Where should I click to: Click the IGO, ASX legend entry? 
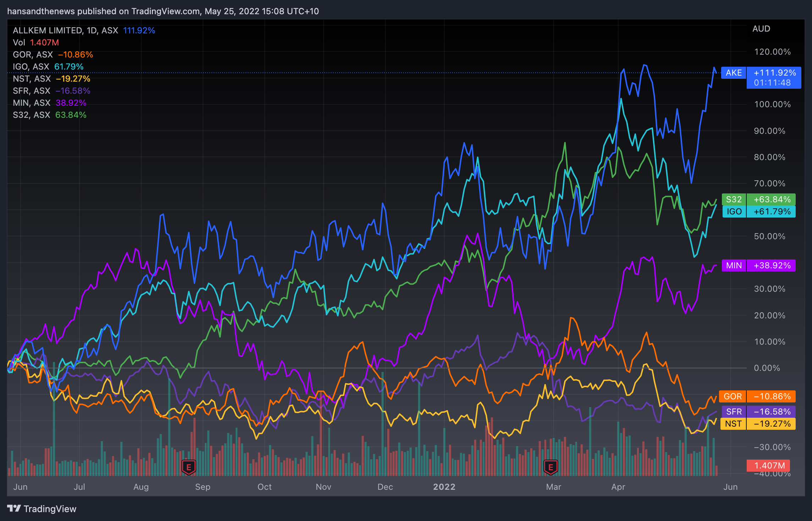point(48,67)
